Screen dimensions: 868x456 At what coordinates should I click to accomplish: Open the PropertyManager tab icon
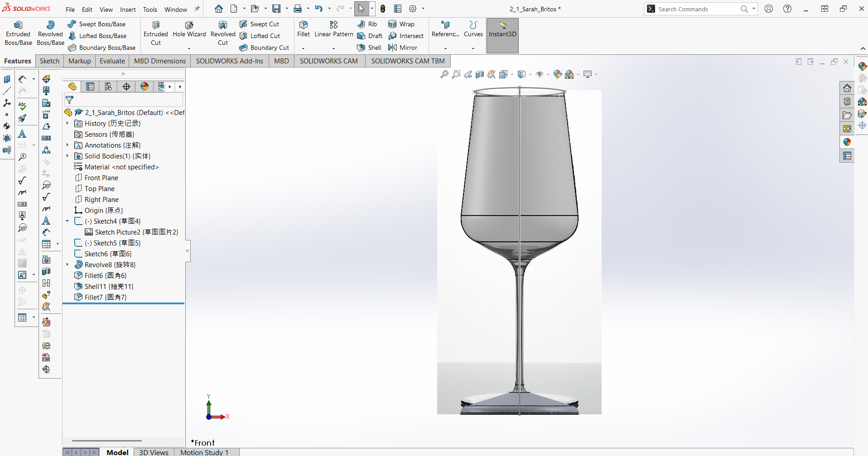[x=90, y=86]
